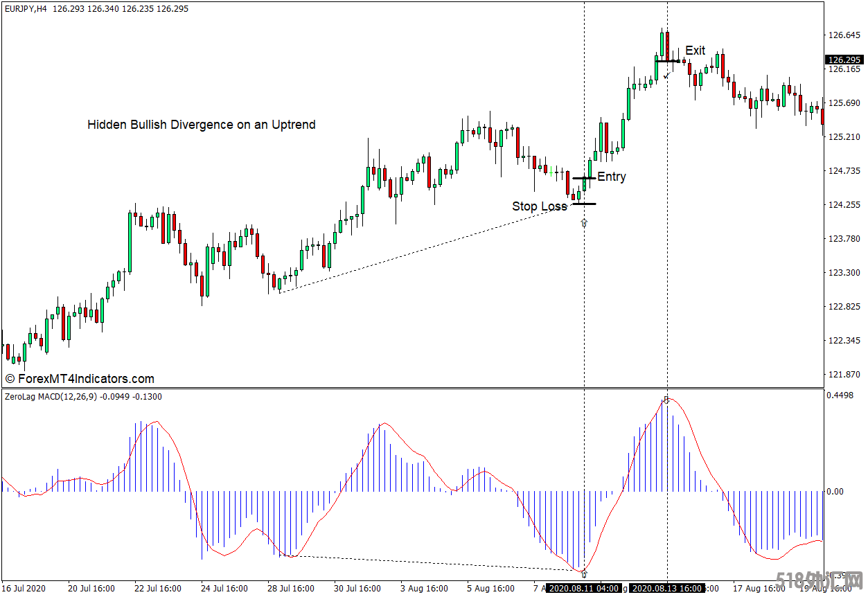Click the 2020.08.13 16:00 date marker
The width and height of the screenshot is (868, 597).
(x=667, y=589)
